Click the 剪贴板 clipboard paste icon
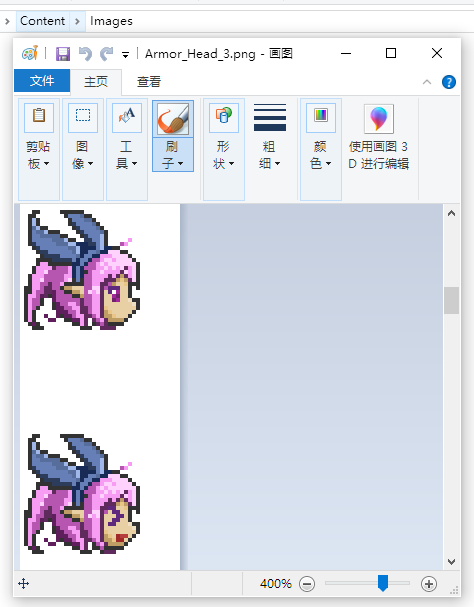 (x=39, y=116)
